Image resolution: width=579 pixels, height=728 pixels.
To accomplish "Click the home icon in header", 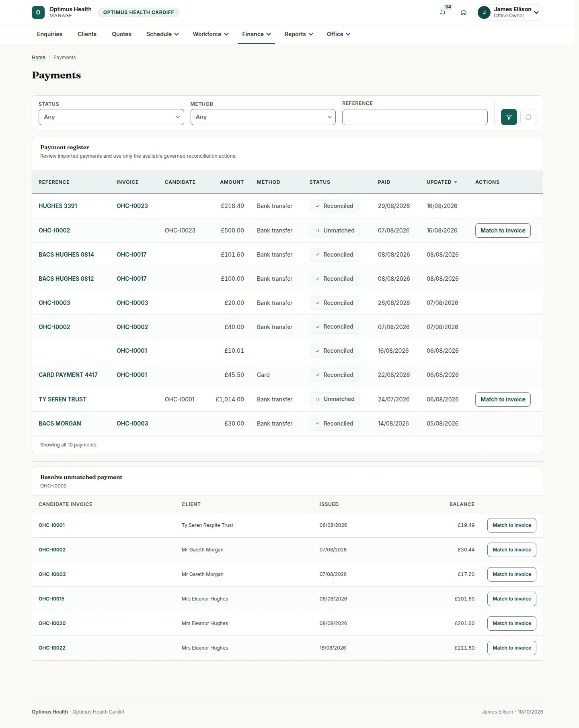I will 464,12.
